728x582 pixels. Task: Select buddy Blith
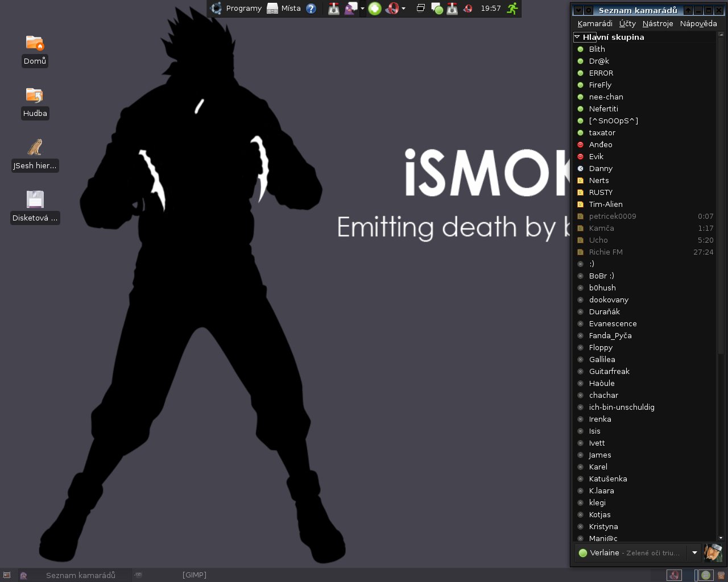tap(645, 49)
